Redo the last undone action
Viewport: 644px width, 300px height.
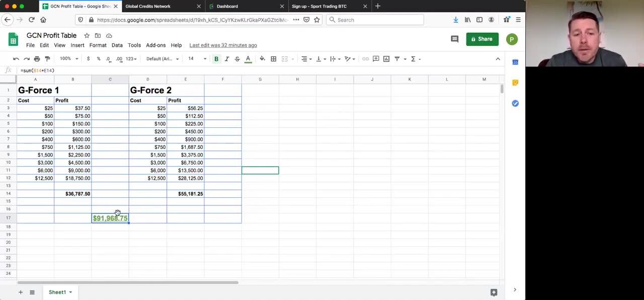[x=27, y=59]
